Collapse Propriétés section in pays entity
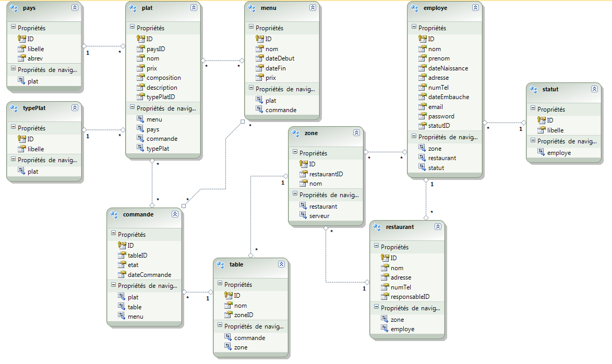Screen dimensions: 612x364 (13, 27)
